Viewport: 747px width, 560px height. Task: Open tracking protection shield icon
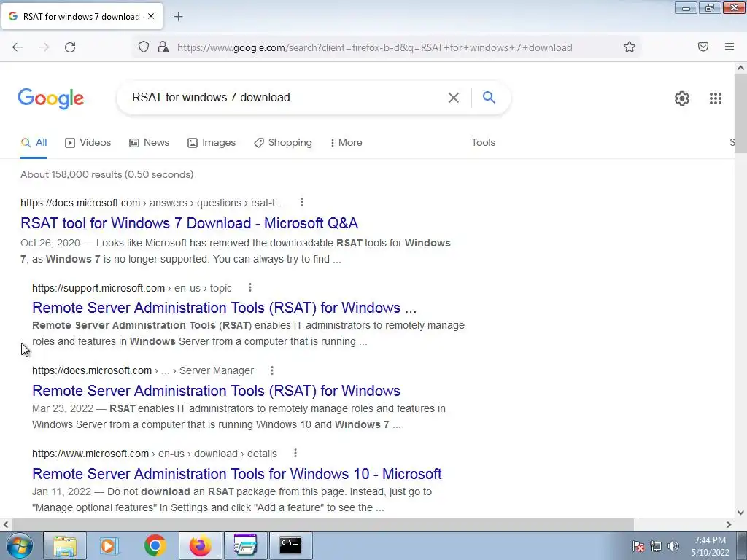[x=144, y=47]
